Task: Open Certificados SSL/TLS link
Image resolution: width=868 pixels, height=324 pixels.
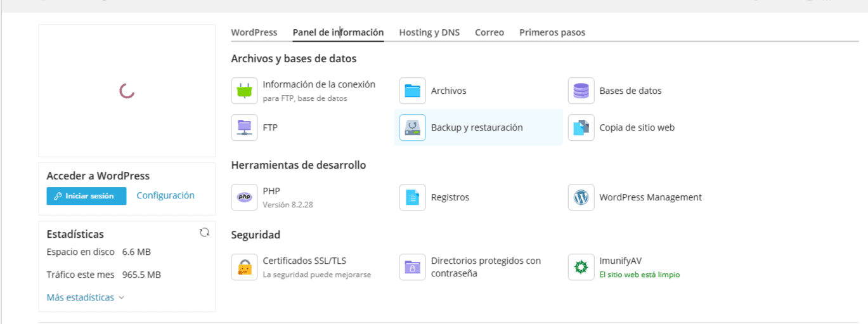Action: (304, 261)
